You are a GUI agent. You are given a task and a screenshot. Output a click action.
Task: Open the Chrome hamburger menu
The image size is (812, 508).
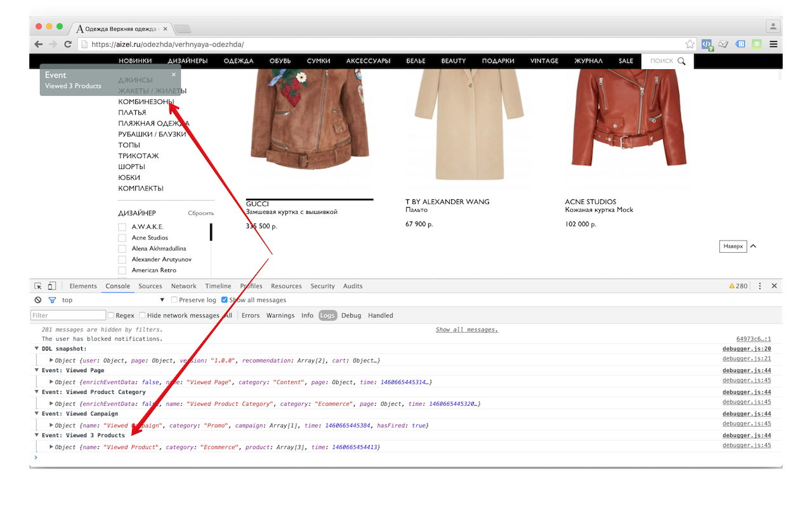(773, 44)
